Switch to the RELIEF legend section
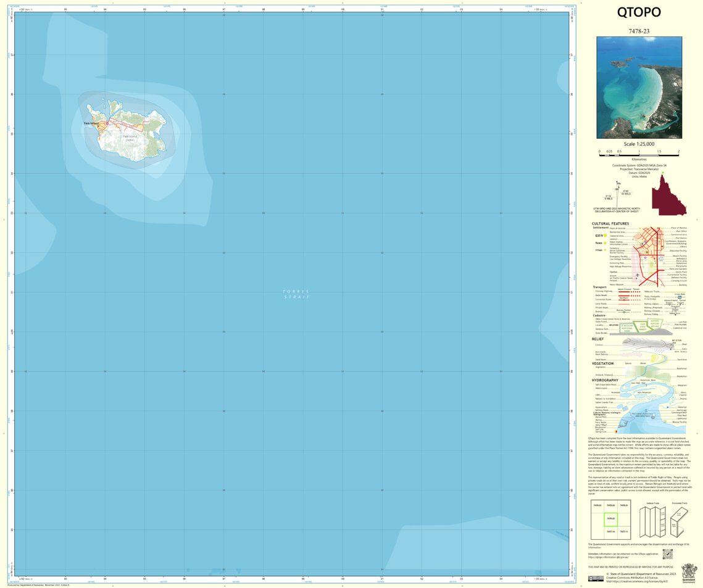The height and width of the screenshot is (588, 703). click(x=597, y=339)
